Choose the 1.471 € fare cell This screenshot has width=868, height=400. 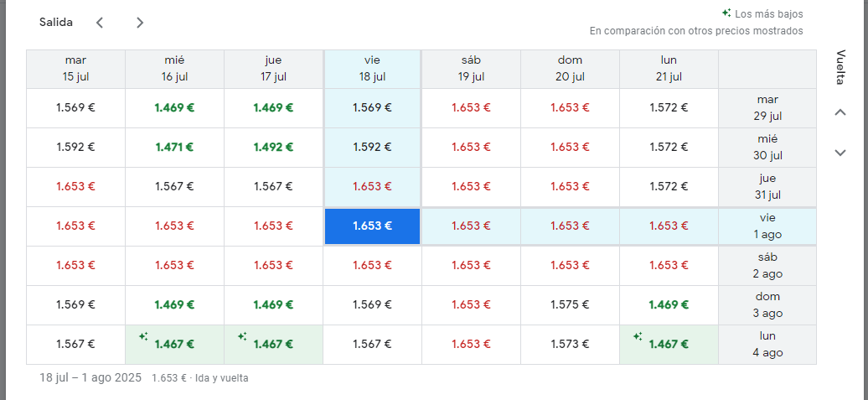tap(174, 148)
